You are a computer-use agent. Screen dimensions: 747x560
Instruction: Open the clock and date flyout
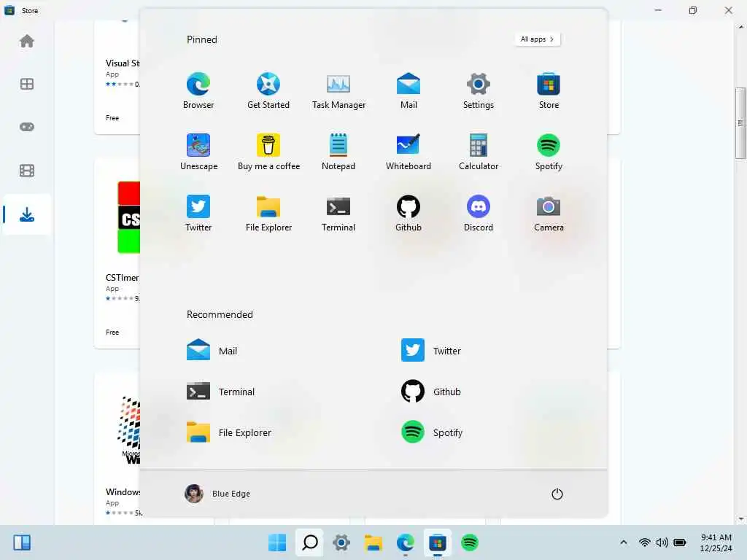click(x=716, y=542)
